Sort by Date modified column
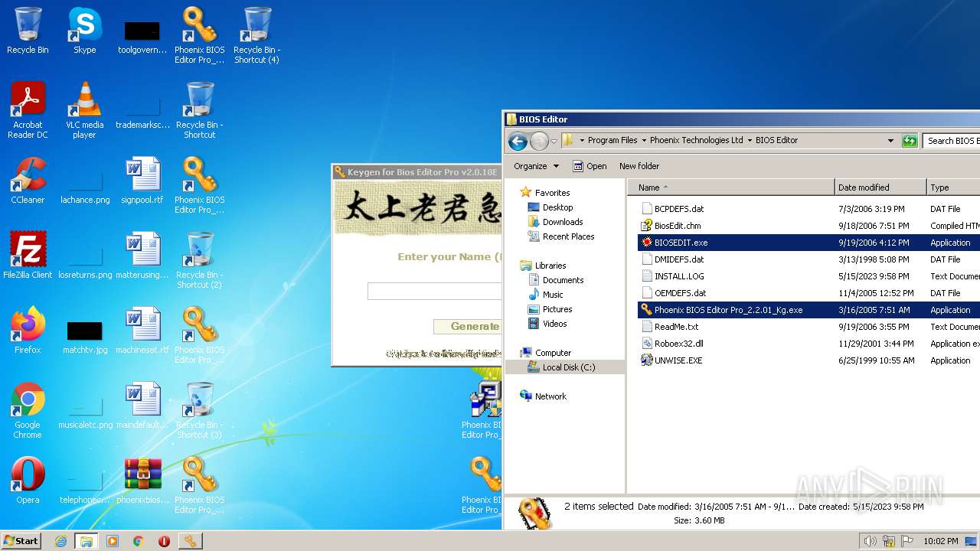This screenshot has height=551, width=980. 880,187
